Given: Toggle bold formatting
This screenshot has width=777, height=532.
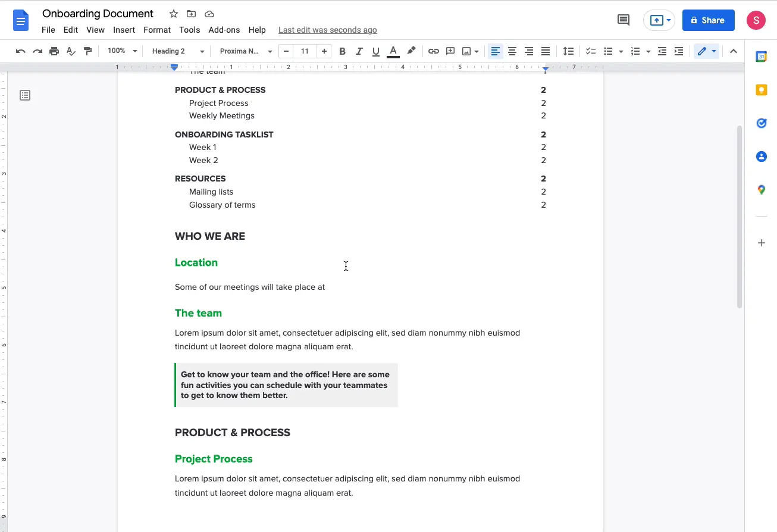Looking at the screenshot, I should point(342,51).
